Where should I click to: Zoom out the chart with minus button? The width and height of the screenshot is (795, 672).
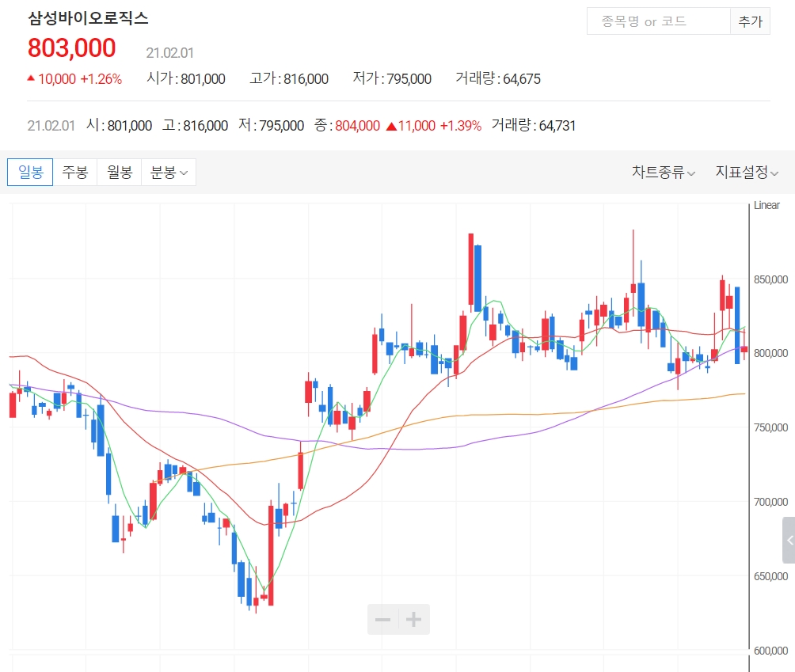coord(382,619)
